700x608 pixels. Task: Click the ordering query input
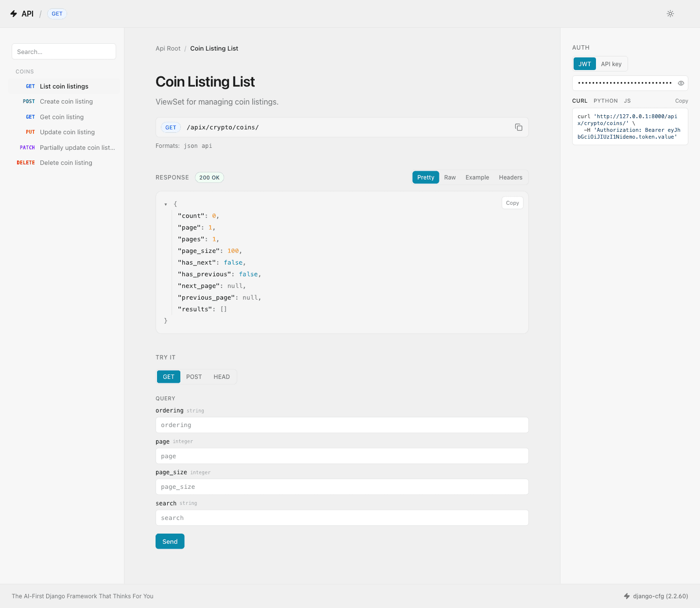342,425
